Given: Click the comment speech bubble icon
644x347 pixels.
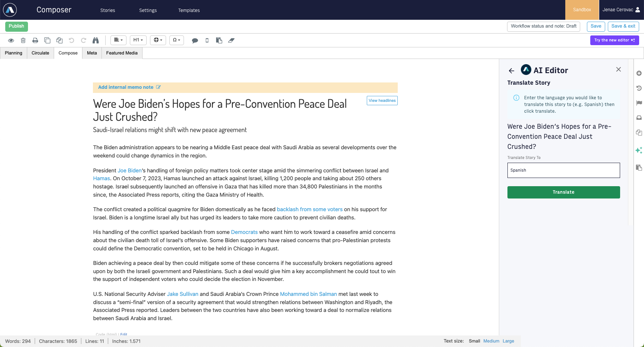Looking at the screenshot, I should [195, 41].
